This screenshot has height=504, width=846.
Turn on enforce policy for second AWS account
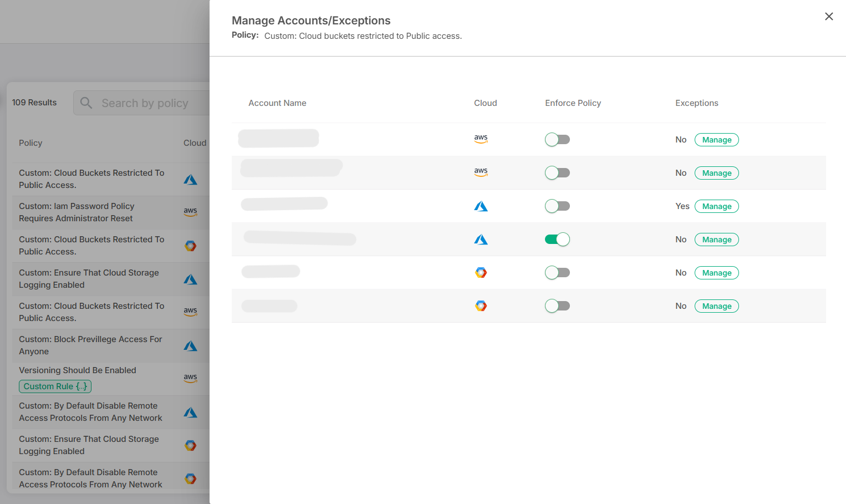click(x=557, y=173)
